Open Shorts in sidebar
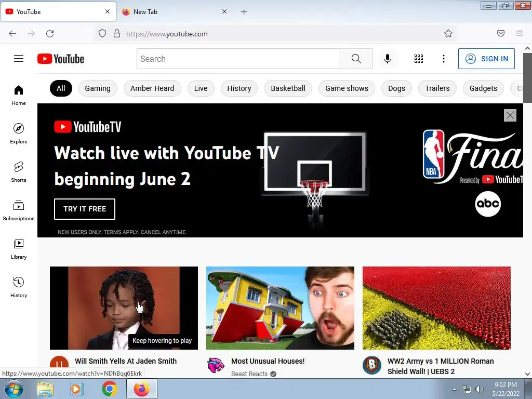 pyautogui.click(x=19, y=172)
